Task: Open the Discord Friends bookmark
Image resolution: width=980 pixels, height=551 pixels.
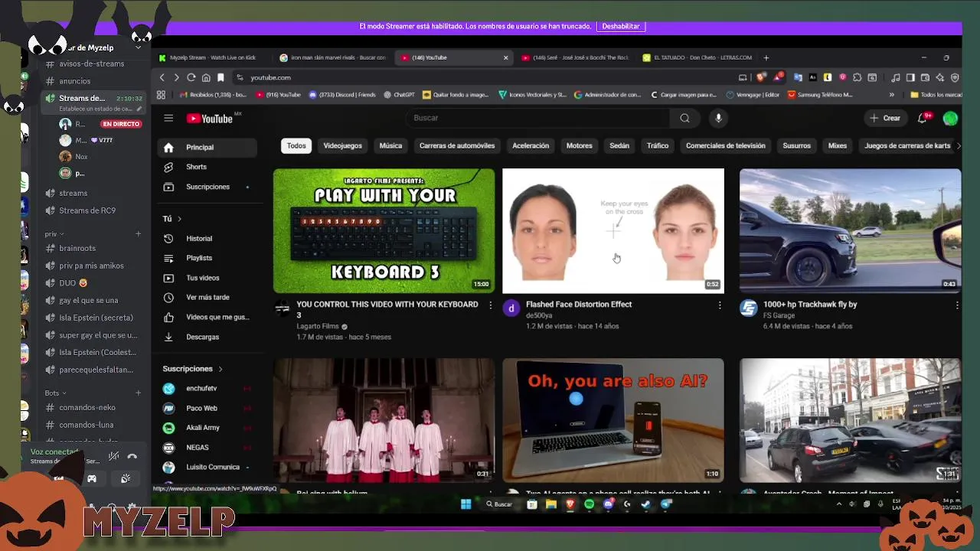Action: [x=342, y=95]
